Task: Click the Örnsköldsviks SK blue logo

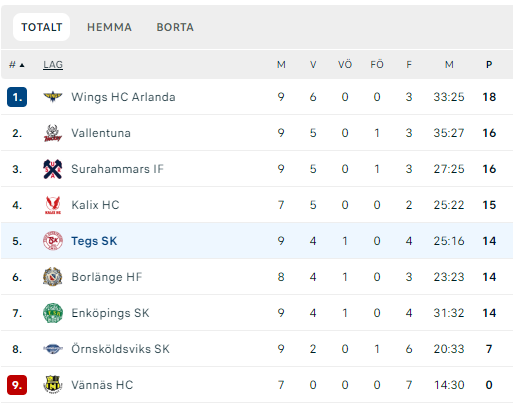Action: point(53,349)
